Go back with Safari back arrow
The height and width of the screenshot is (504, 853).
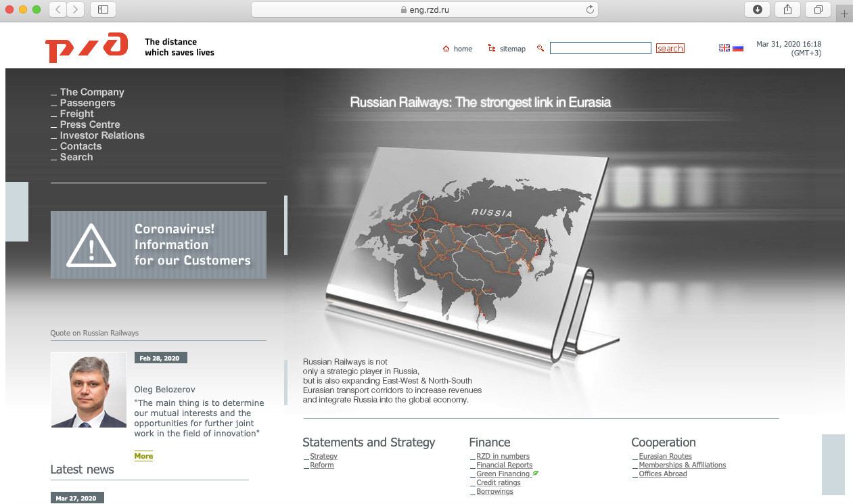(58, 9)
